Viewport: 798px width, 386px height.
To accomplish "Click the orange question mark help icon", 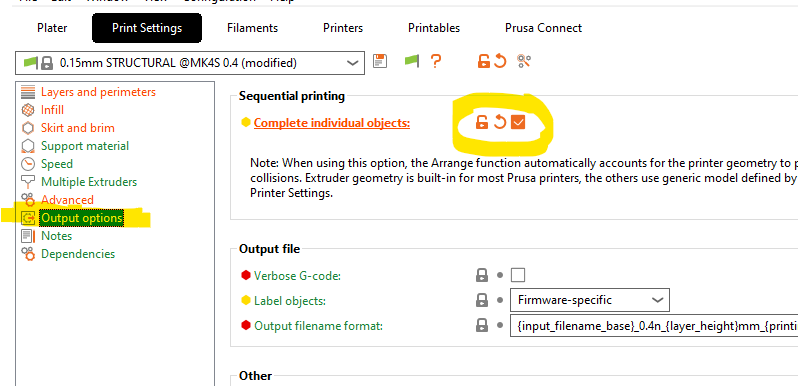I will click(x=435, y=62).
